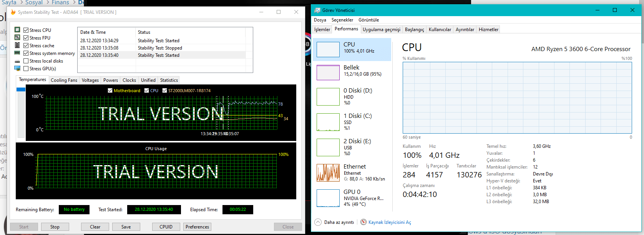The height and width of the screenshot is (235, 644).
Task: Click the Resource Monitor icon beside Kaynak İzleyicisini Aç
Action: tap(363, 222)
